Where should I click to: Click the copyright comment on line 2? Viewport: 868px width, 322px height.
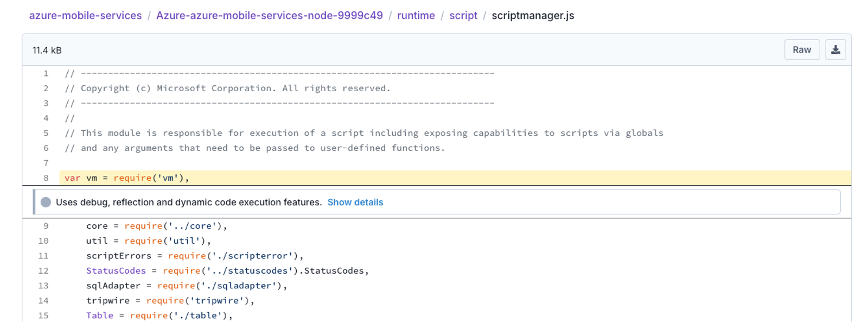[x=227, y=88]
